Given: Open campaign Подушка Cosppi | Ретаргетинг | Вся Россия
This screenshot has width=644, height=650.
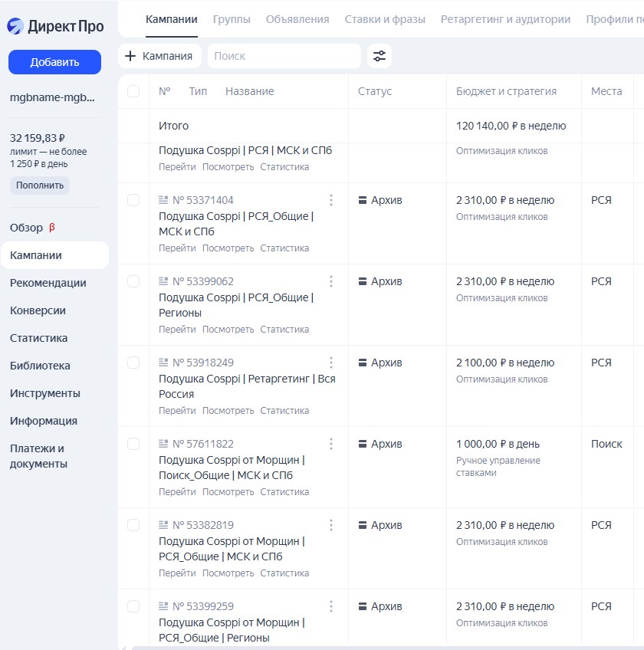Looking at the screenshot, I should coord(247,386).
